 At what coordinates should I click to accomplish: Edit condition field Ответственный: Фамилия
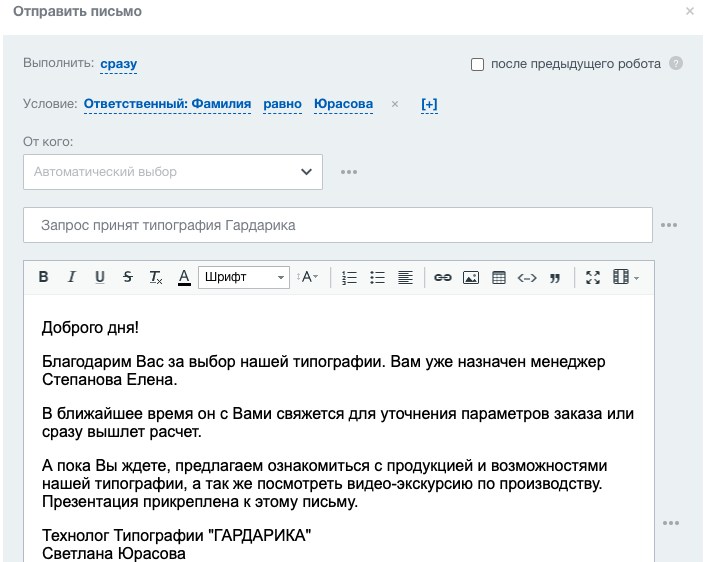(x=167, y=104)
